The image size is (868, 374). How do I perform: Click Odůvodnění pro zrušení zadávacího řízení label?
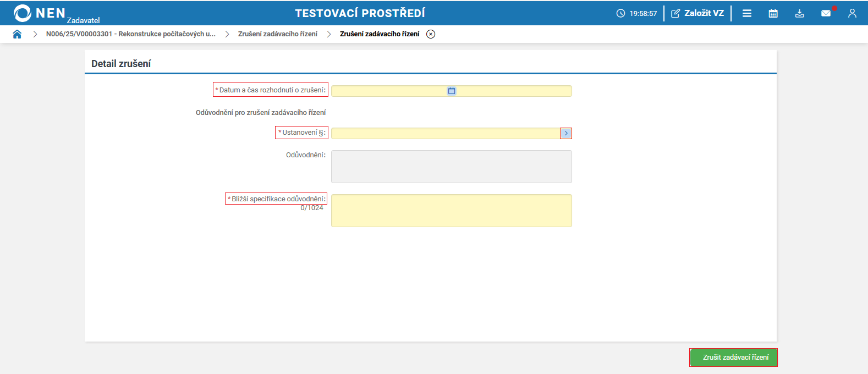tap(261, 112)
